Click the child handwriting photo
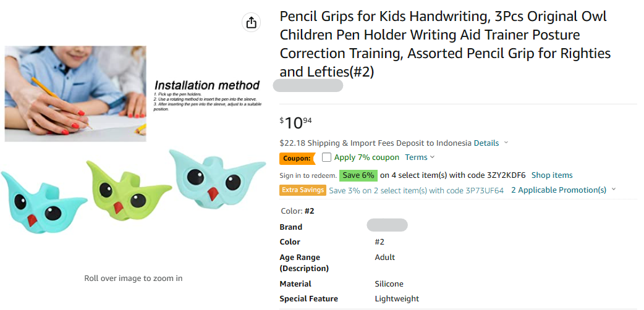This screenshot has width=644, height=310. [75, 93]
